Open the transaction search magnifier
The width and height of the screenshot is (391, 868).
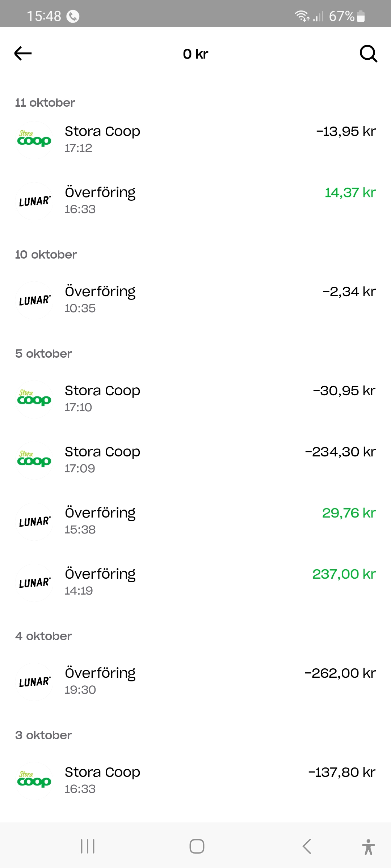pyautogui.click(x=368, y=54)
